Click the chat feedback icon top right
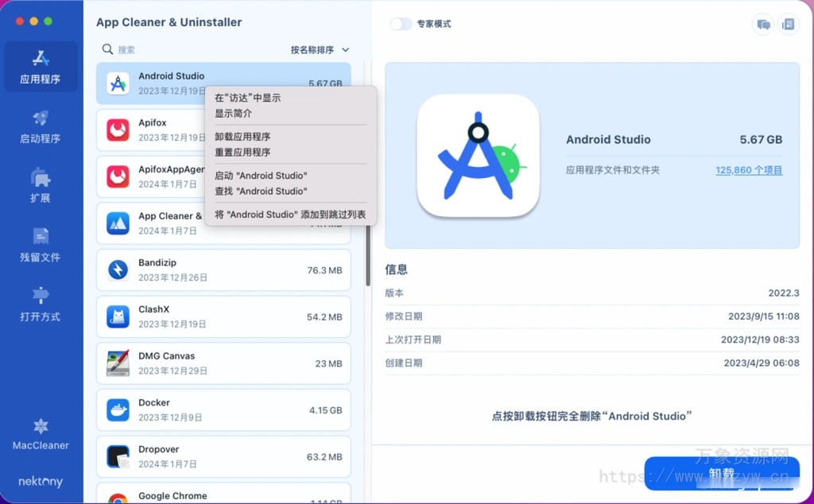This screenshot has height=504, width=814. tap(763, 25)
